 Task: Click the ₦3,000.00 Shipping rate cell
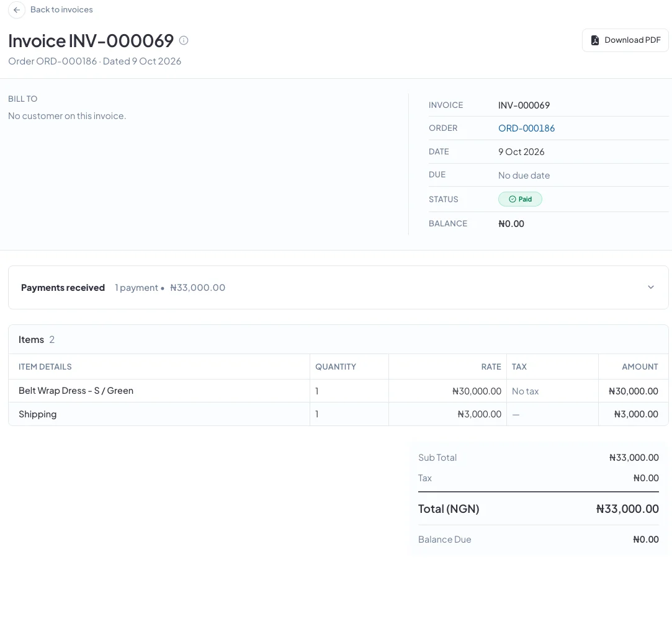(x=479, y=414)
